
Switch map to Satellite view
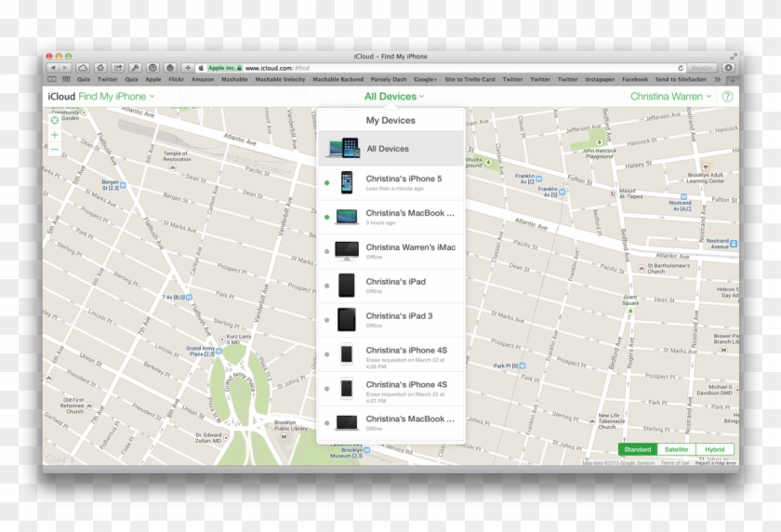[677, 449]
